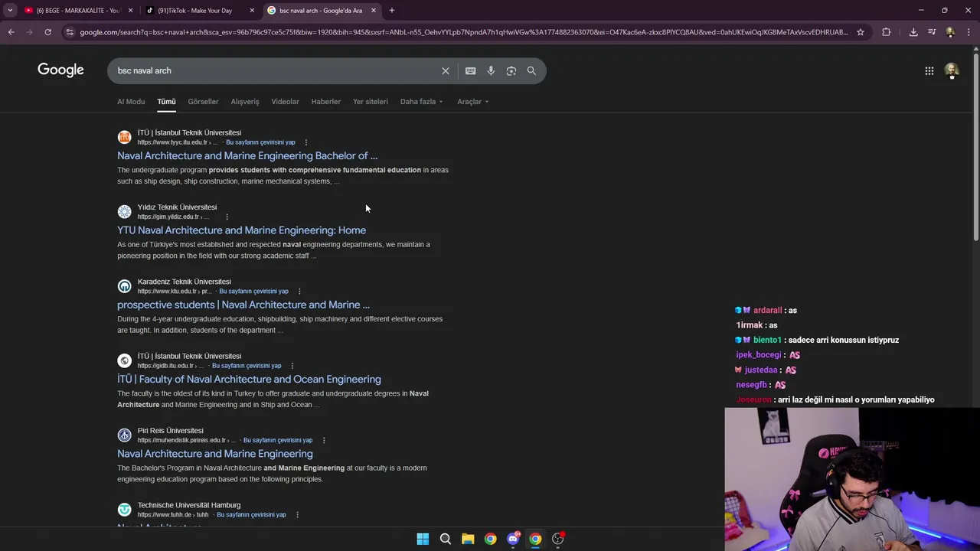Image resolution: width=980 pixels, height=551 pixels.
Task: Click the Yıldız Teknik Üniversitesi site name
Action: point(177,207)
